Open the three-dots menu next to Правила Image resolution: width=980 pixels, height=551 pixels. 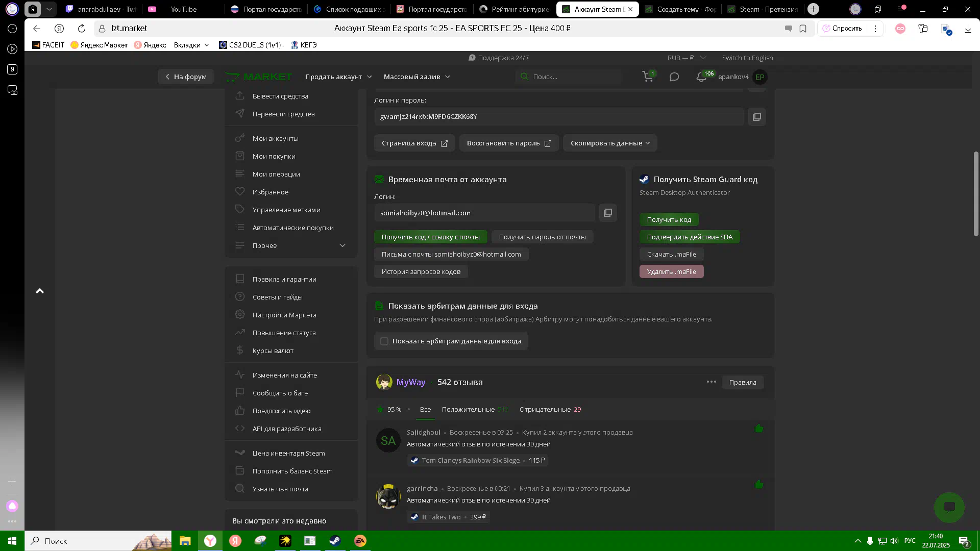(x=711, y=382)
